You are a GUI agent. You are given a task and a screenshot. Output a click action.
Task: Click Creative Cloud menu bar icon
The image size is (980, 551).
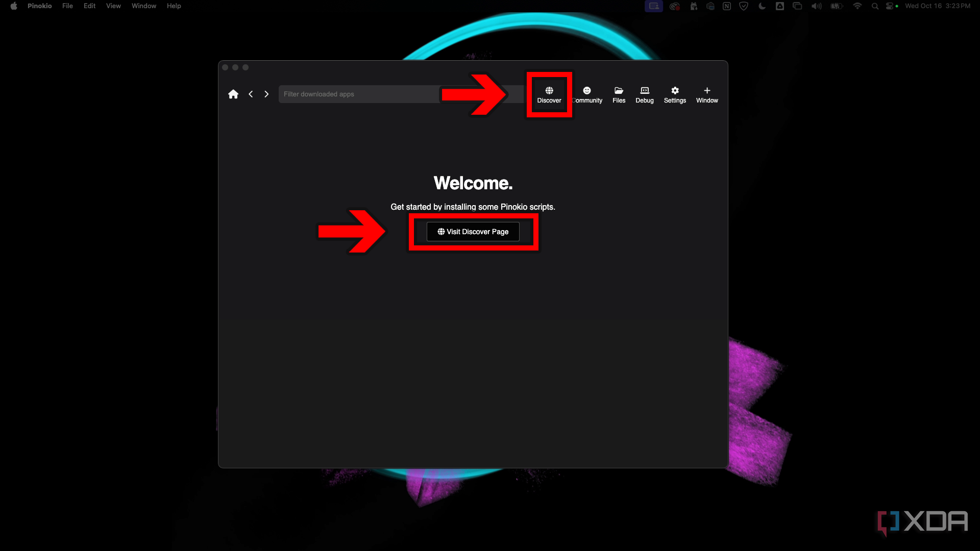(675, 6)
